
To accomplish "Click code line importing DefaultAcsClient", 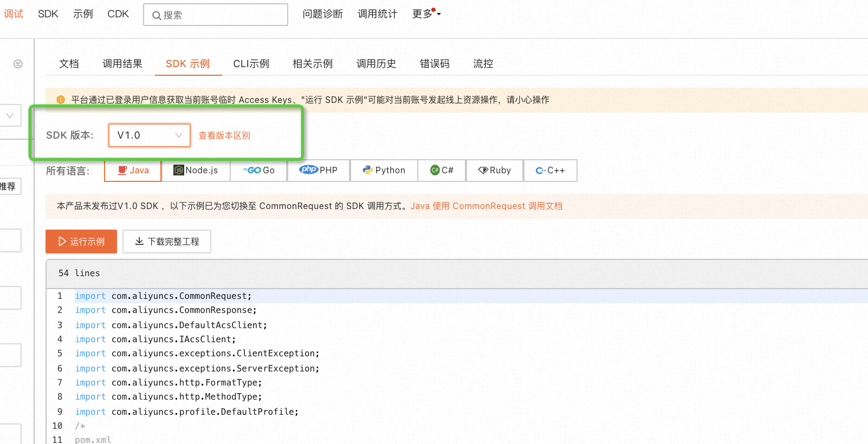I will point(171,325).
